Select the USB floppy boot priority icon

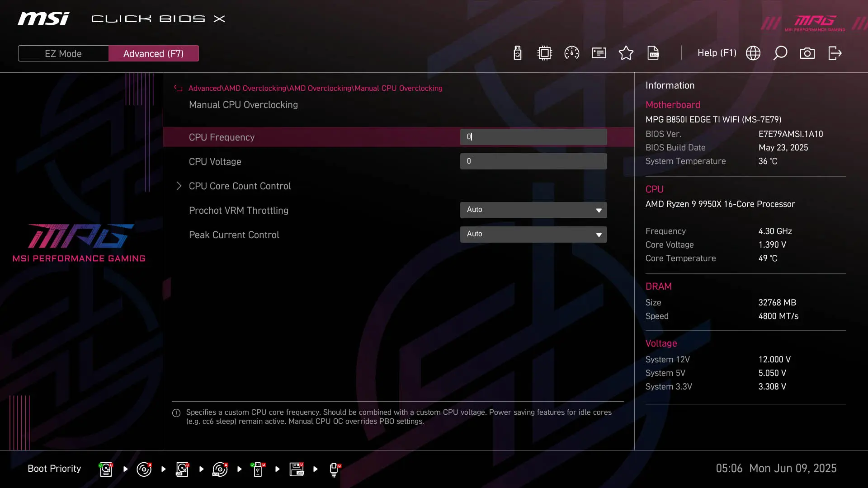tap(297, 469)
